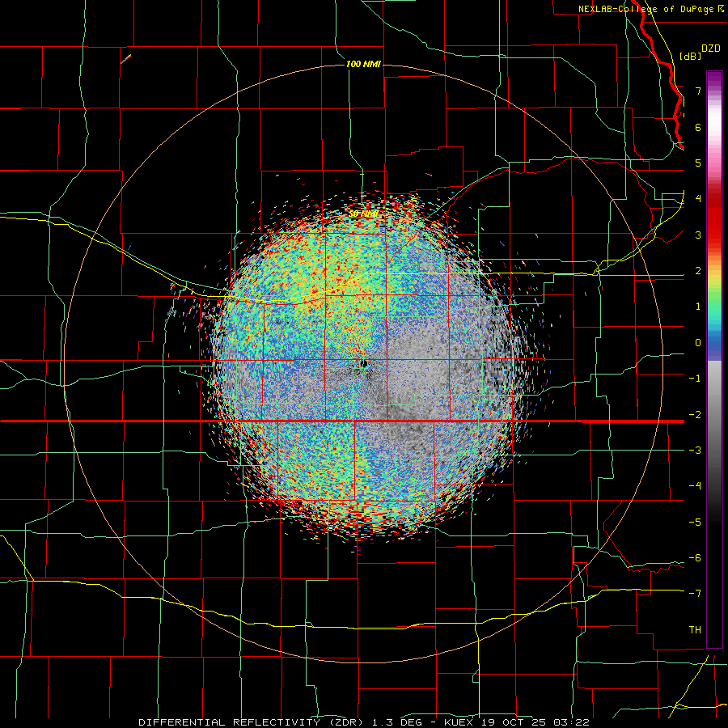Click the legend value 7

coord(698,91)
